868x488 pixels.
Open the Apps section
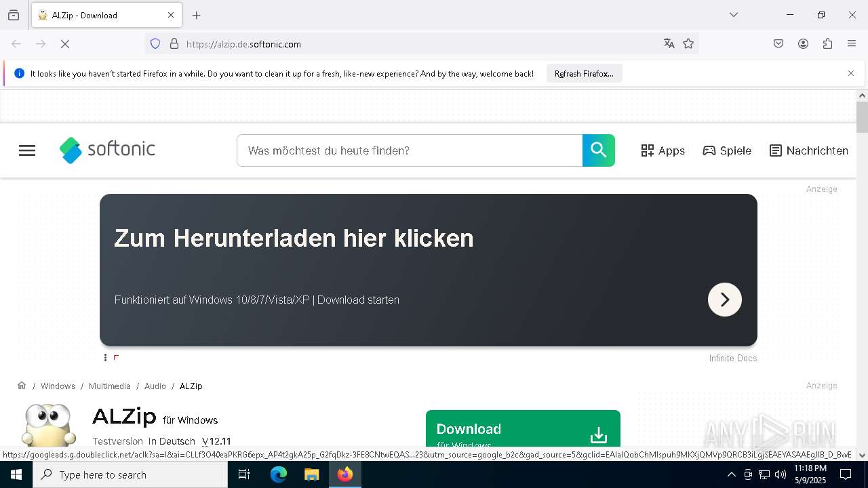point(663,150)
